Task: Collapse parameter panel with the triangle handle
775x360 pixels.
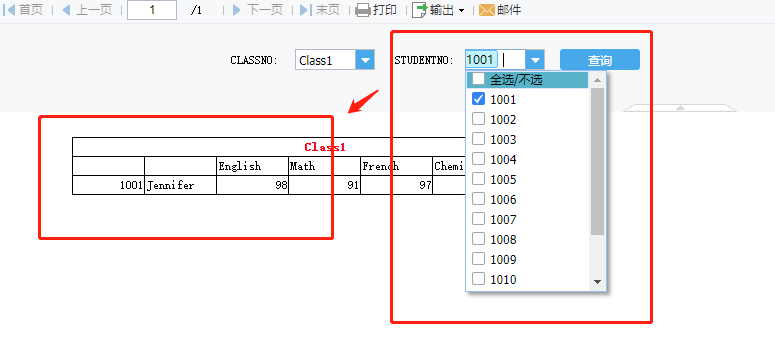Action: (x=680, y=107)
